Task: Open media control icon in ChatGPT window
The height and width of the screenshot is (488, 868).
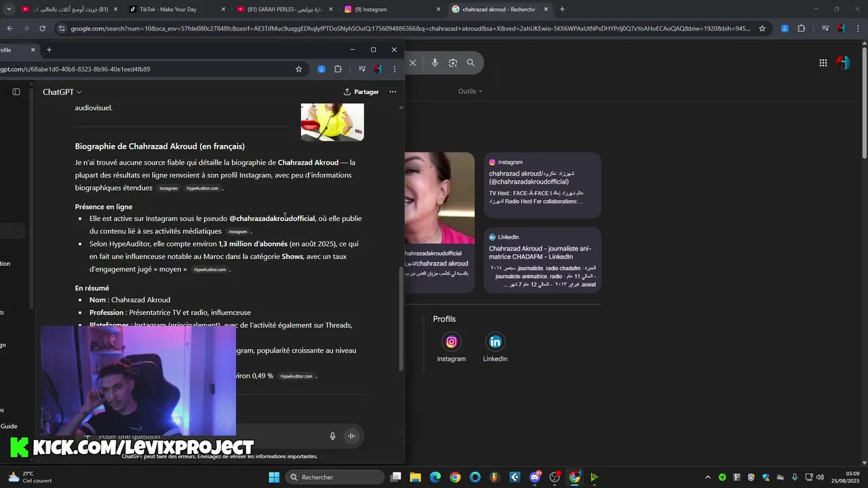Action: tap(362, 69)
